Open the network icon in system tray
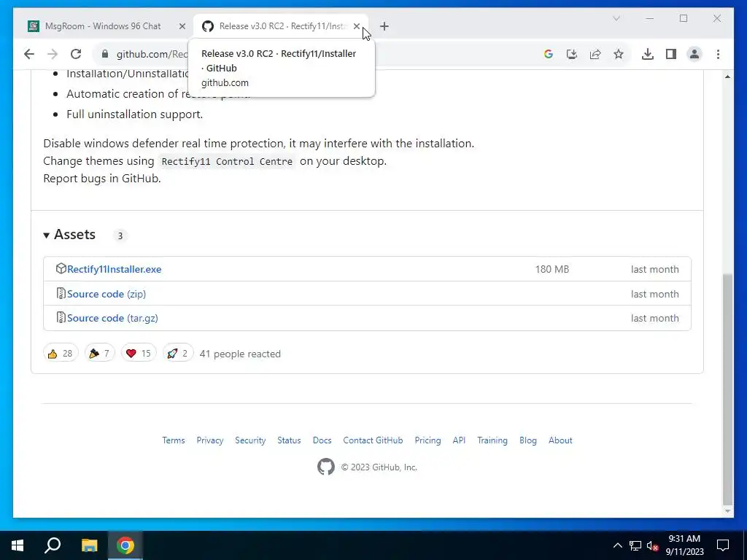 (x=635, y=545)
